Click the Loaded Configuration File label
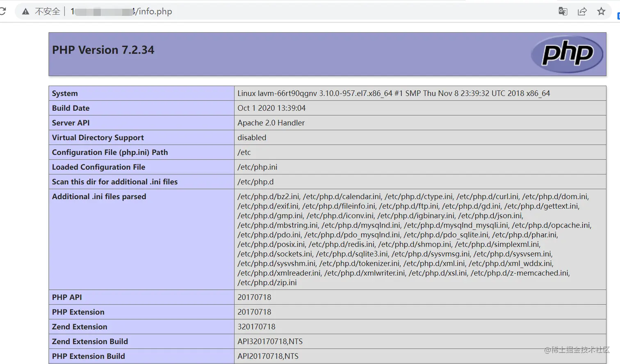 tap(98, 167)
